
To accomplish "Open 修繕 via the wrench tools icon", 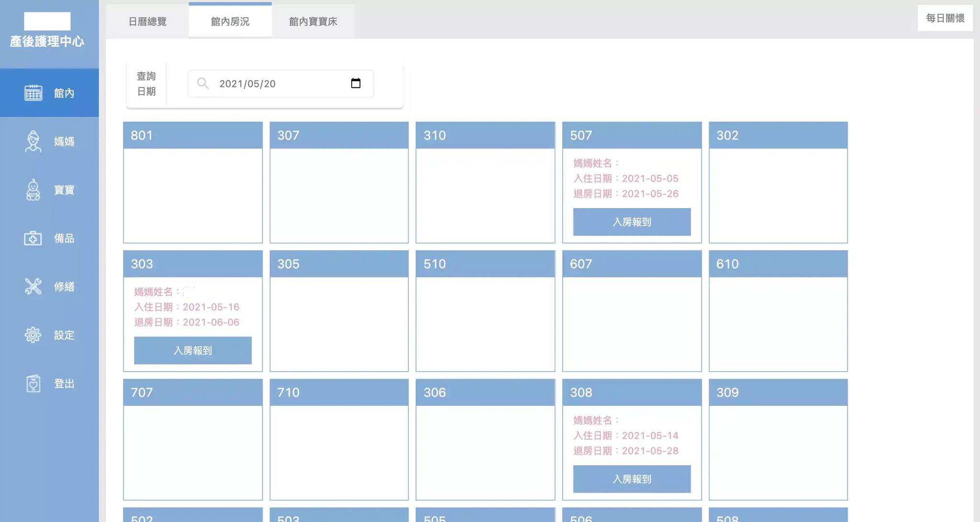I will pos(33,287).
